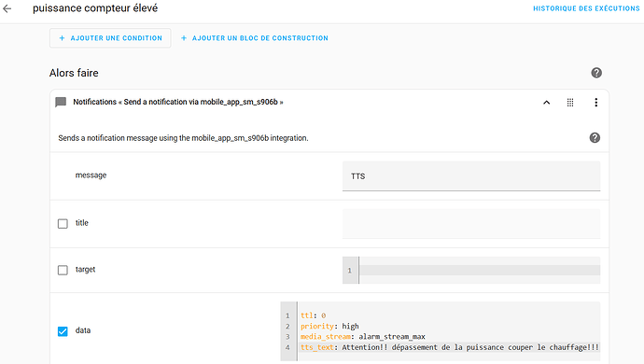Image resolution: width=644 pixels, height=364 pixels.
Task: Enable the target checkbox
Action: 63,270
